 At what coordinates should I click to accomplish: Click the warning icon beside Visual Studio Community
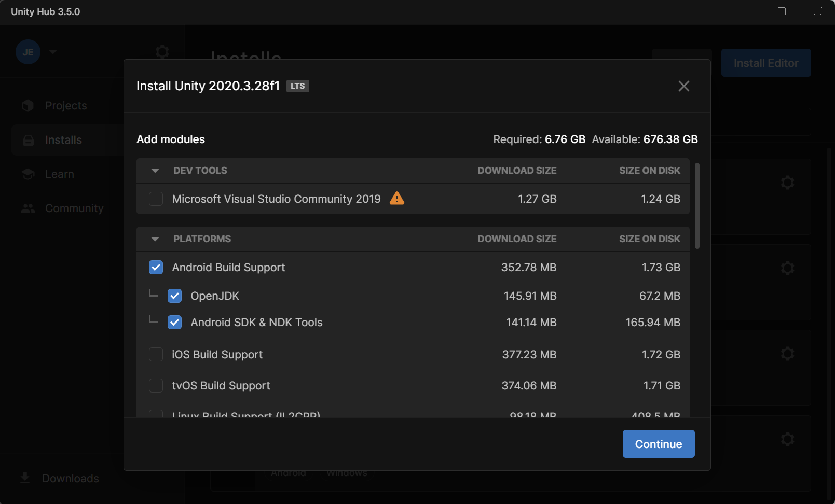pos(396,199)
